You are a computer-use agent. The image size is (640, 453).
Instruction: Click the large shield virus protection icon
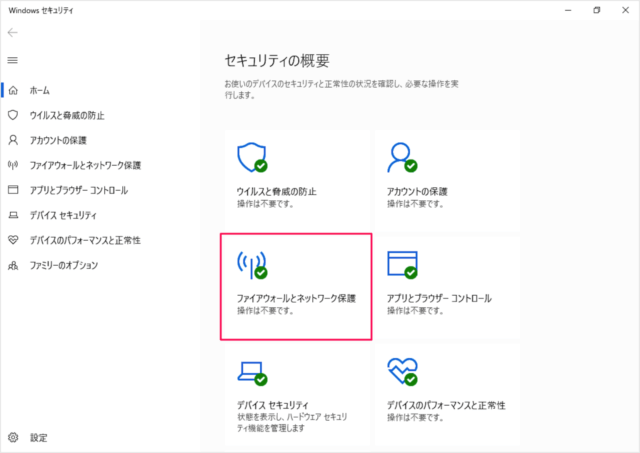[252, 157]
